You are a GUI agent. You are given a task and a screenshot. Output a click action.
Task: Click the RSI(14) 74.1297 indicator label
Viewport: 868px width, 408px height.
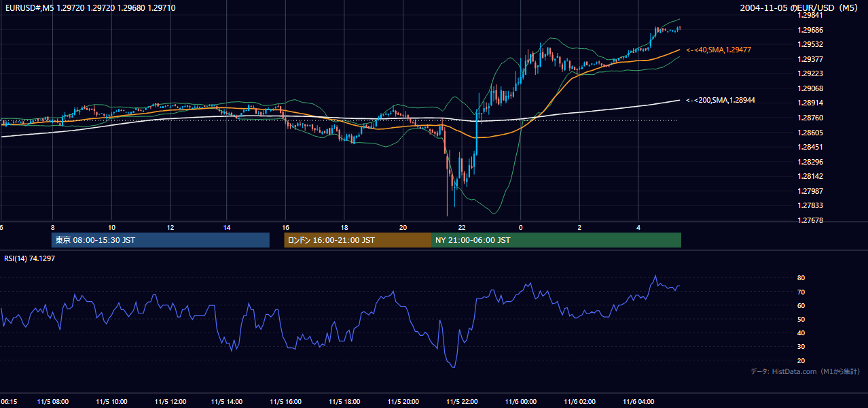(x=30, y=258)
